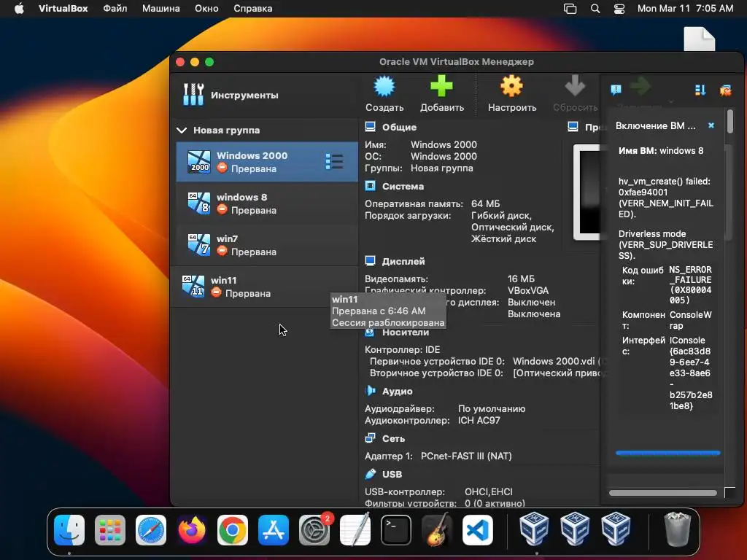Click the sort notifications icon
747x560 pixels.
(x=700, y=90)
